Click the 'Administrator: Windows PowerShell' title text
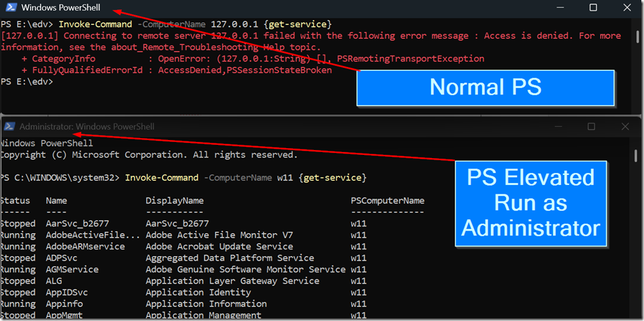The image size is (644, 321). point(86,127)
